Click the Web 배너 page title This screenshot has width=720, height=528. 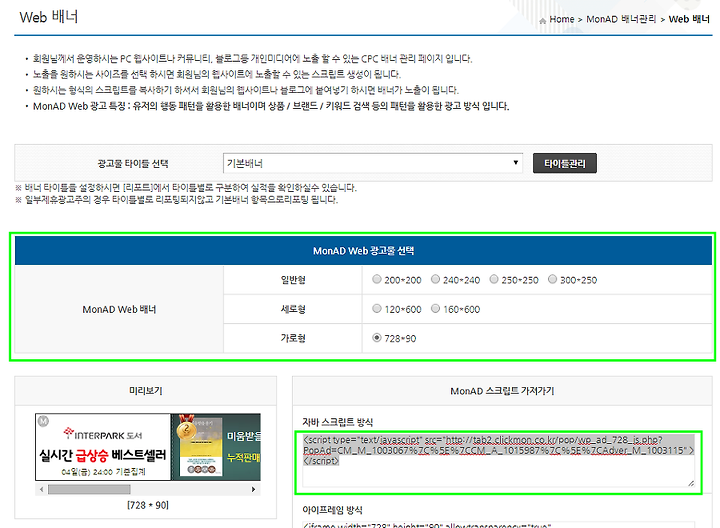[x=49, y=17]
